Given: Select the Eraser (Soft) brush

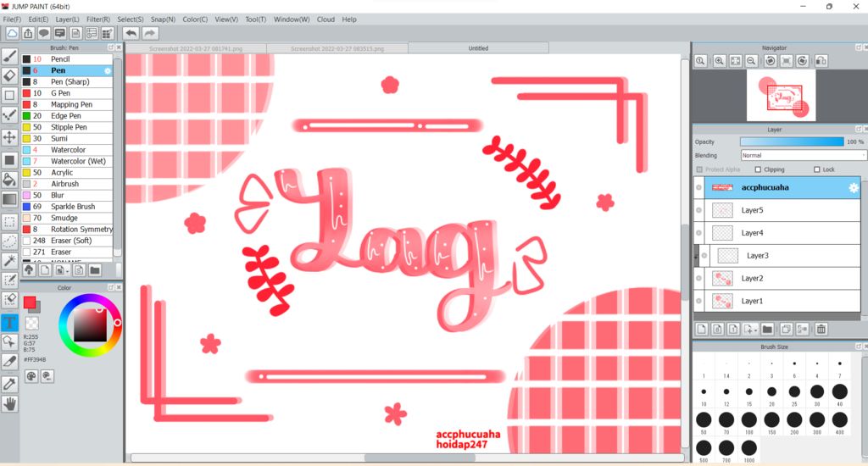Looking at the screenshot, I should [x=67, y=241].
